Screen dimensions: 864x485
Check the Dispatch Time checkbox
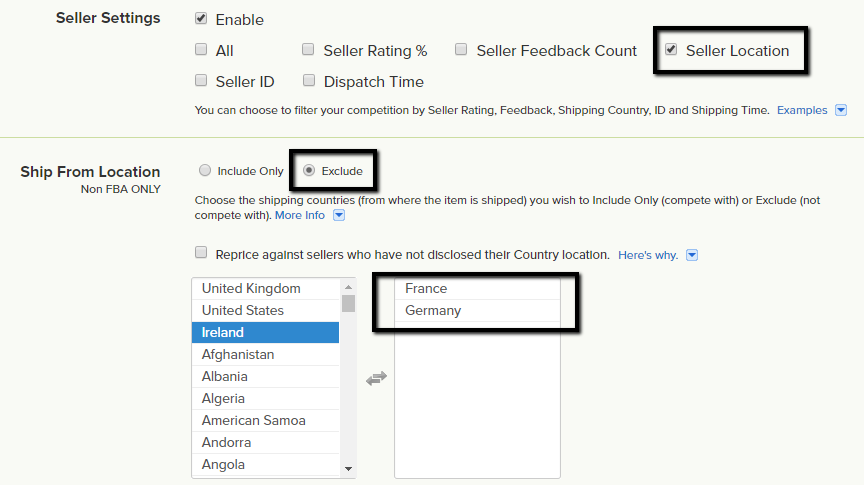(308, 81)
